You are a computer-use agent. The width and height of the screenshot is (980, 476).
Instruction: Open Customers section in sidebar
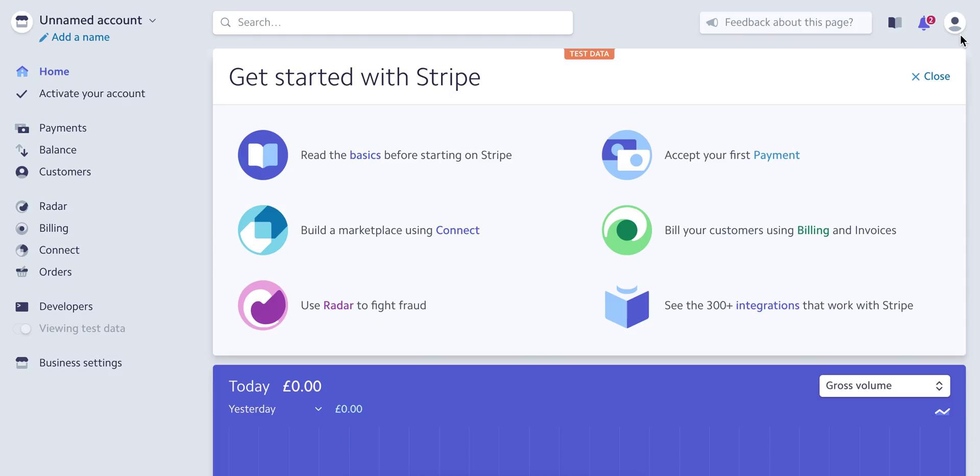[x=65, y=172]
